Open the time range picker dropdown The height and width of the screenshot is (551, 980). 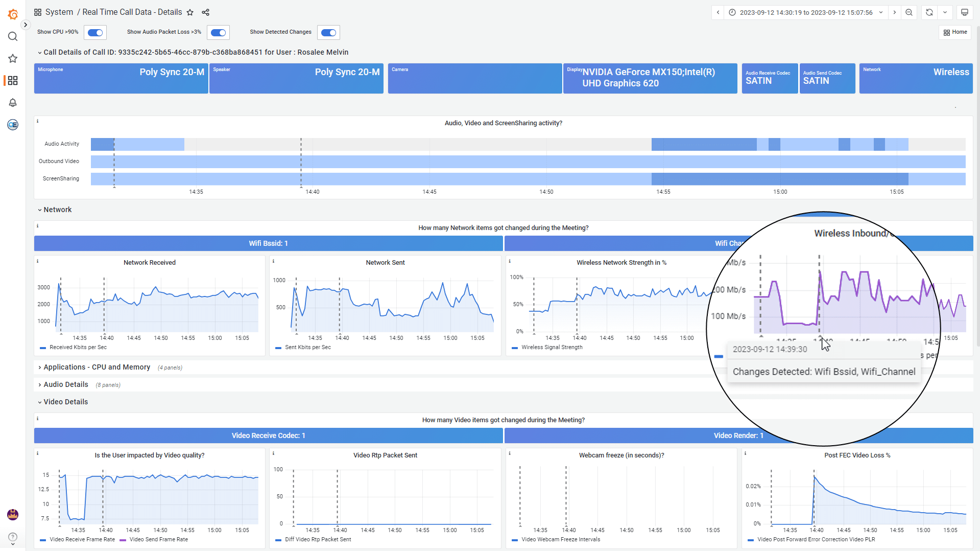806,12
